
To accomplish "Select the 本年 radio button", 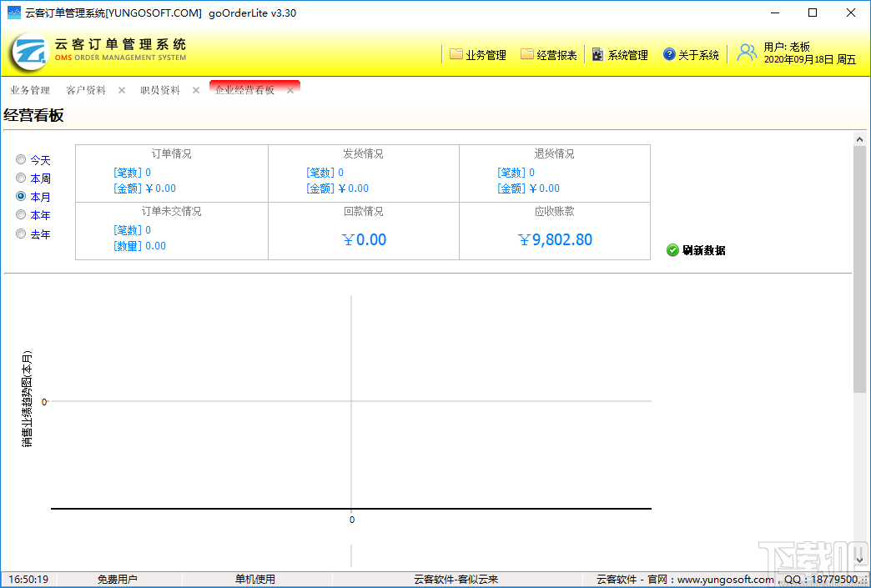I will [x=20, y=214].
